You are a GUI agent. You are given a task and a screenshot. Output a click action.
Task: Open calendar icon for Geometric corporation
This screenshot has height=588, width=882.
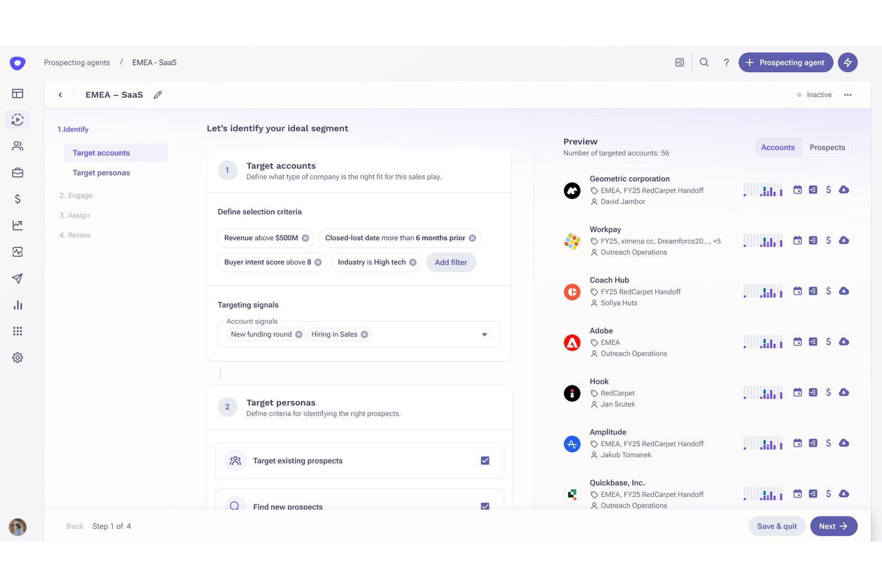pos(797,190)
